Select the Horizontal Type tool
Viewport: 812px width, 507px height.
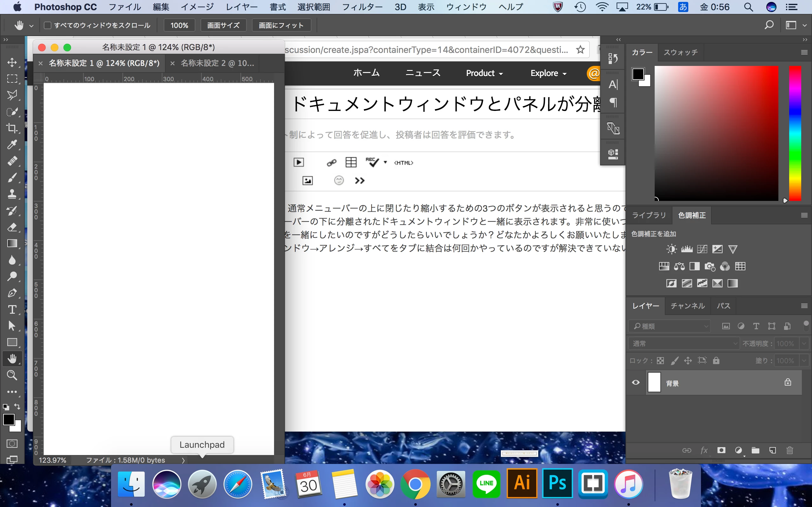coord(12,309)
